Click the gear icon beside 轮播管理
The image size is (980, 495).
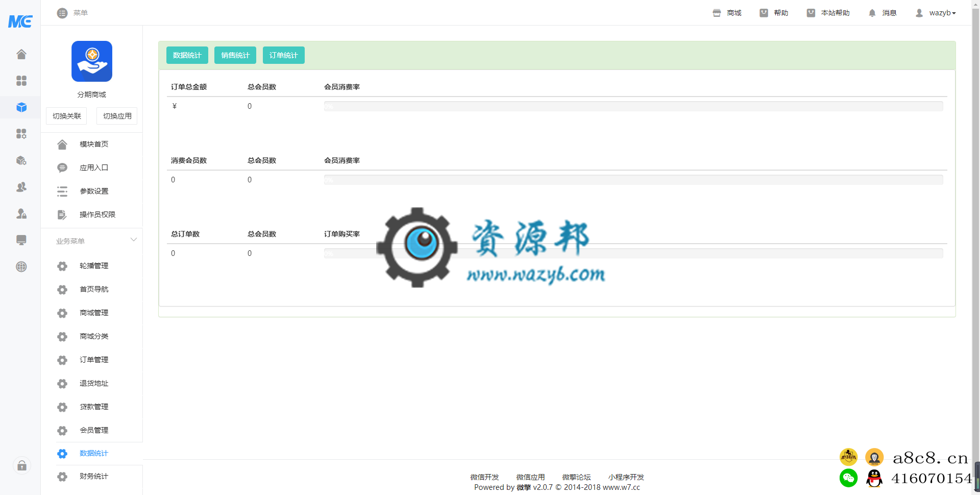click(x=62, y=266)
